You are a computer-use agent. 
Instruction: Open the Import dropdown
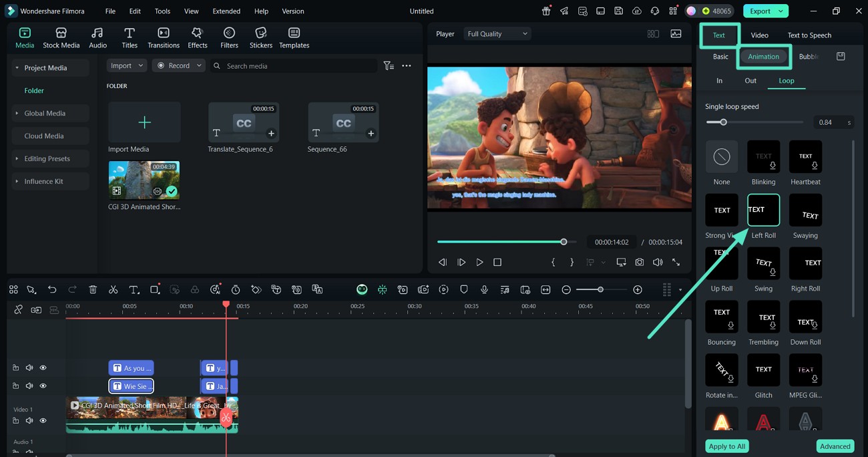coord(126,65)
